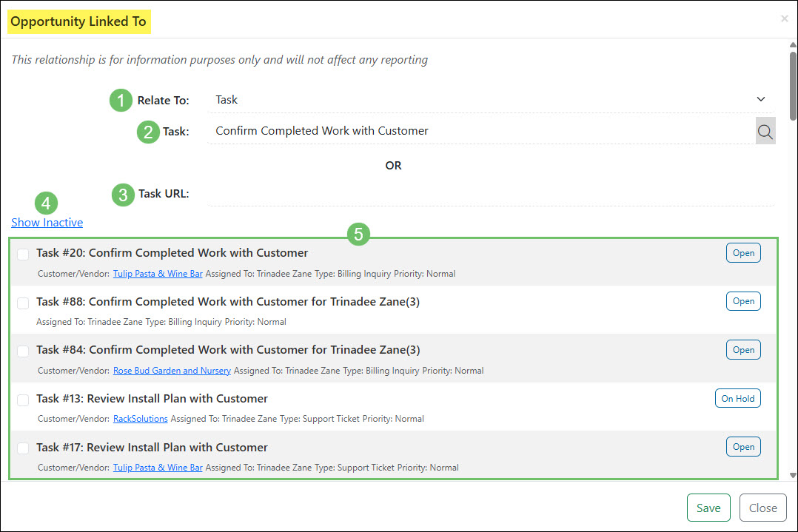The height and width of the screenshot is (532, 798).
Task: Check the checkbox for Task #20
Action: [22, 254]
